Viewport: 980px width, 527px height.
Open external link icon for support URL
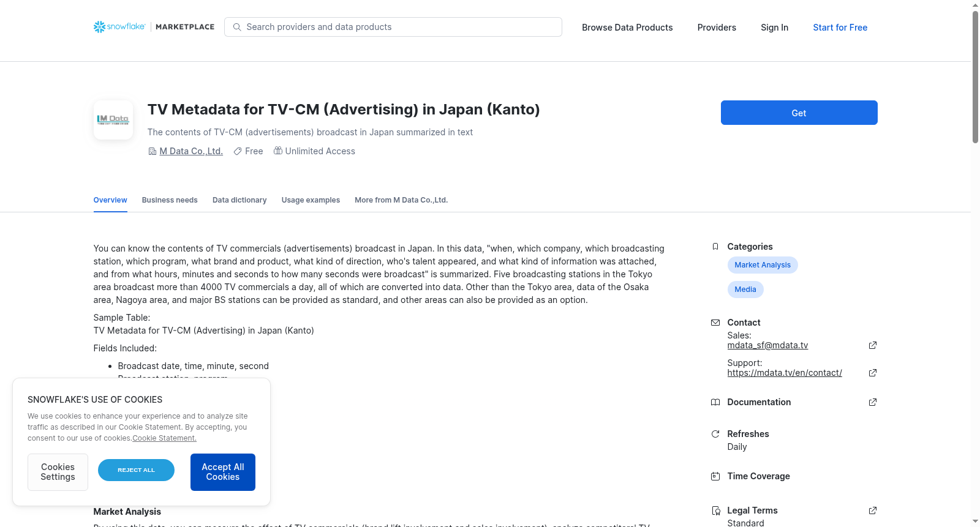873,373
